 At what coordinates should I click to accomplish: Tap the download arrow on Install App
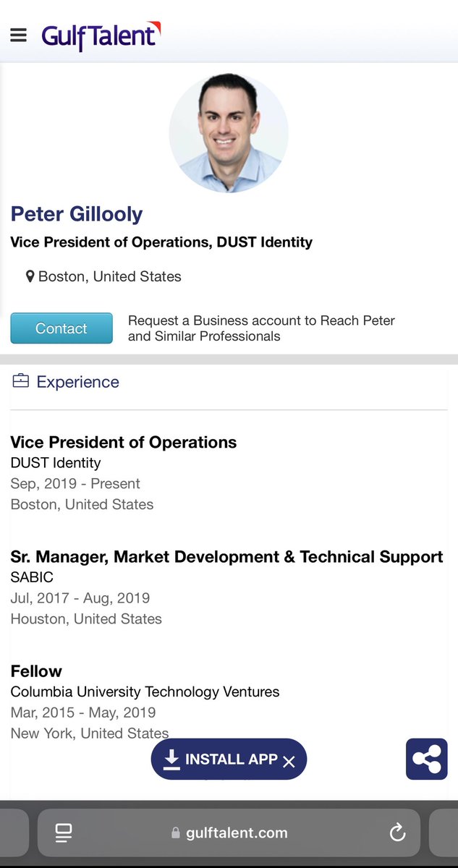point(171,759)
